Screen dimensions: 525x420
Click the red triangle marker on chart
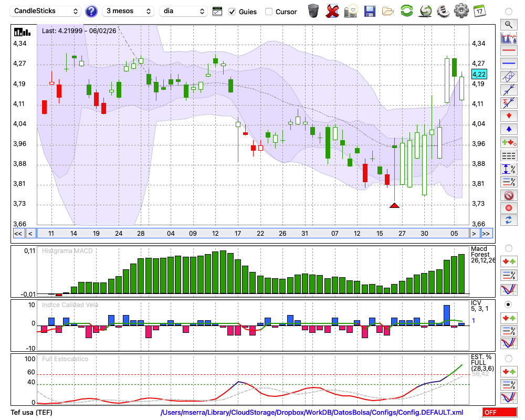point(395,205)
